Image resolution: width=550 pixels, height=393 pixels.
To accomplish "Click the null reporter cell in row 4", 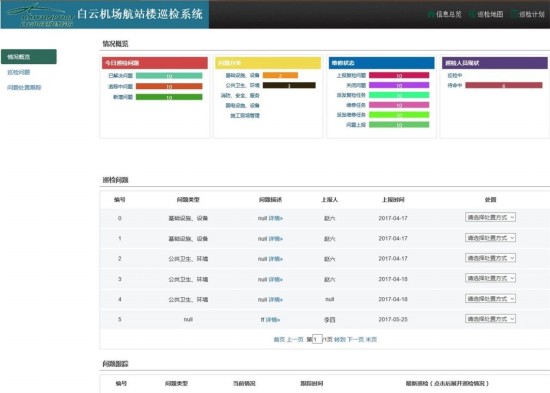I will (x=330, y=299).
